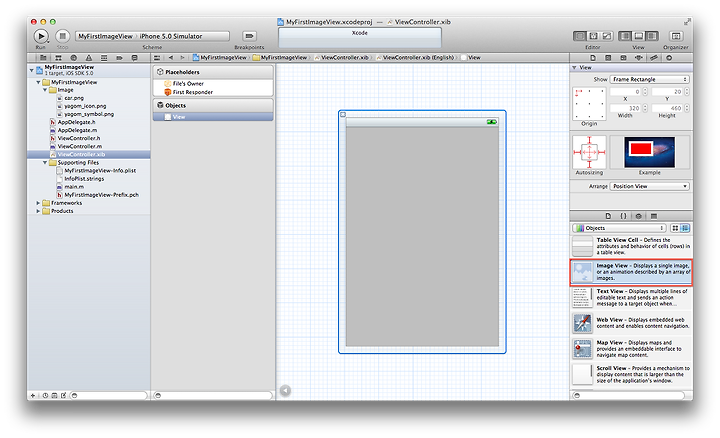The width and height of the screenshot is (720, 438).
Task: Show the Debug navigator tab
Action: point(104,58)
